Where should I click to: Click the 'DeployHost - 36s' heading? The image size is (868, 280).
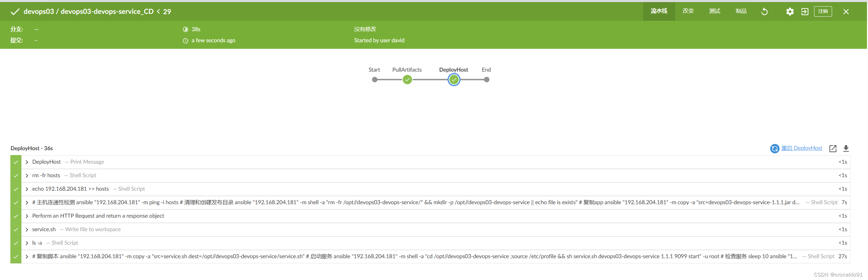coord(31,148)
